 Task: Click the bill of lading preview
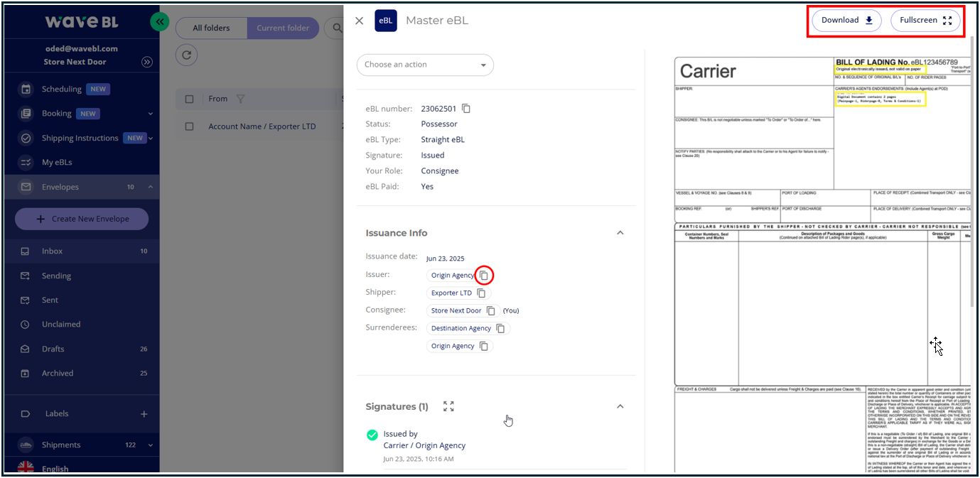pyautogui.click(x=822, y=263)
